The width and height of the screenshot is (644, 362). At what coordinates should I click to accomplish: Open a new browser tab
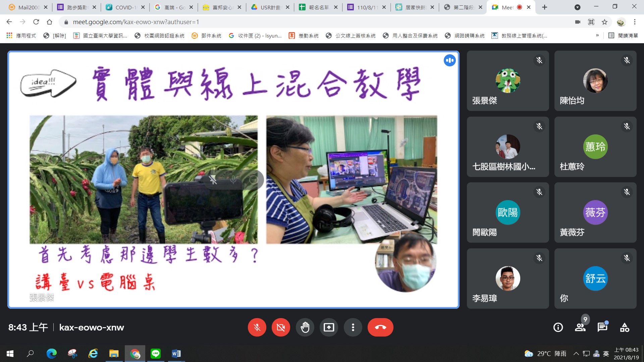(x=544, y=7)
